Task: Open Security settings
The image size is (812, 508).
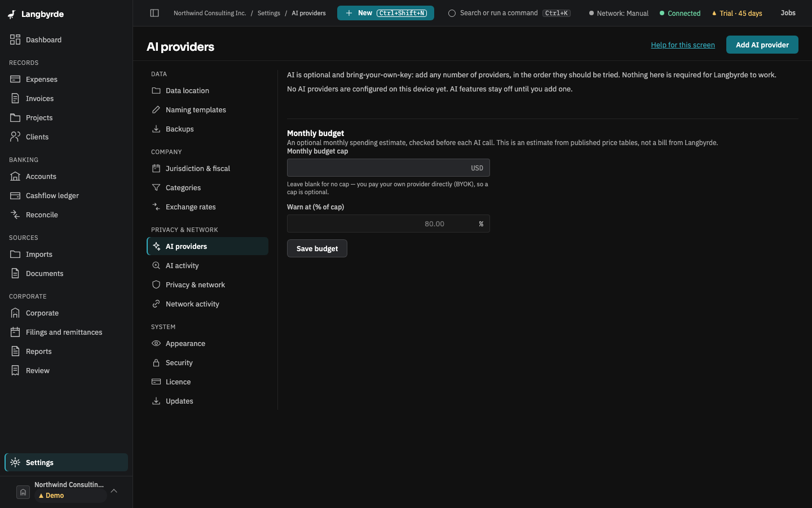Action: click(208, 362)
